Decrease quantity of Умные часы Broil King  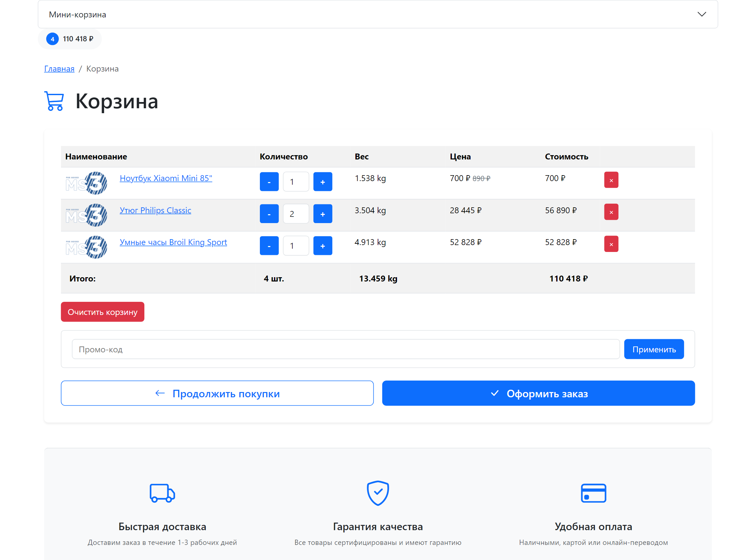tap(269, 246)
